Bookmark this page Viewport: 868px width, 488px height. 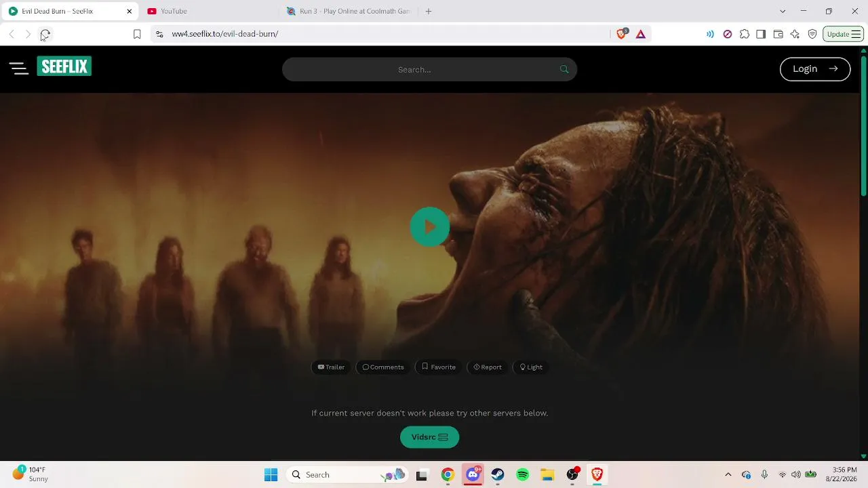(137, 34)
